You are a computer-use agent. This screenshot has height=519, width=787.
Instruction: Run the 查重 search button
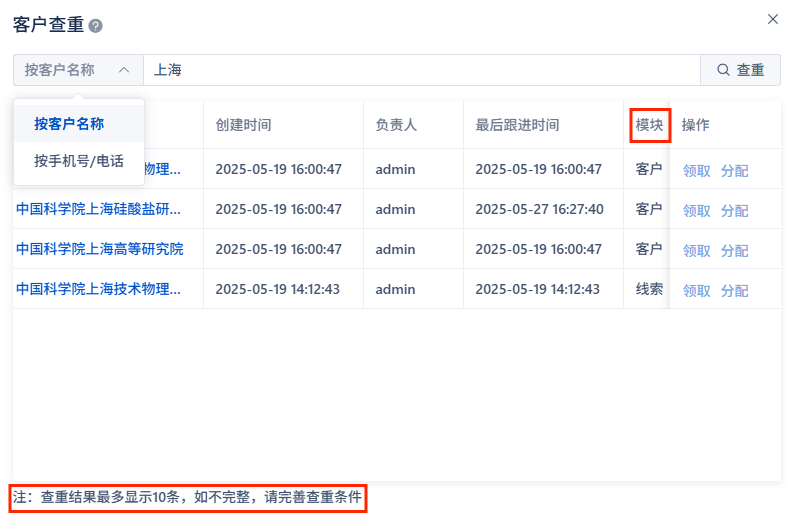pos(740,70)
